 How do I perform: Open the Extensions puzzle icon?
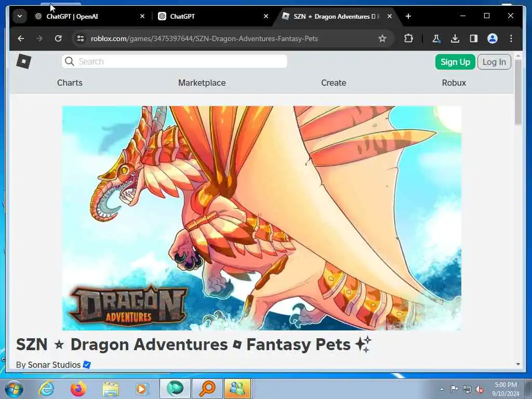(408, 38)
